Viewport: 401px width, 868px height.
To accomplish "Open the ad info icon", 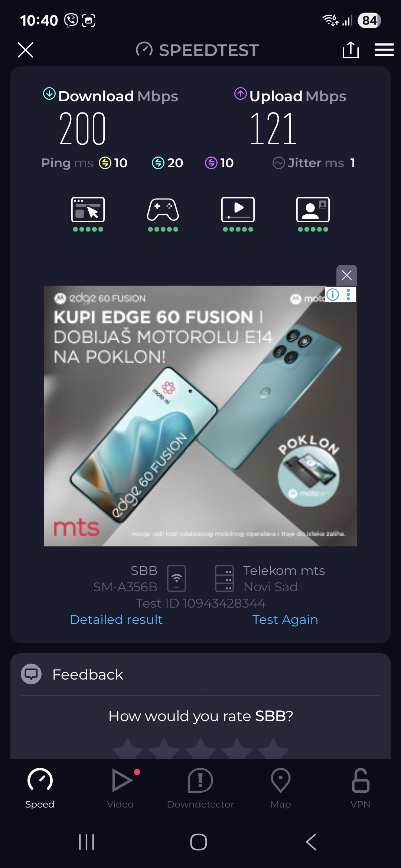I will click(333, 295).
